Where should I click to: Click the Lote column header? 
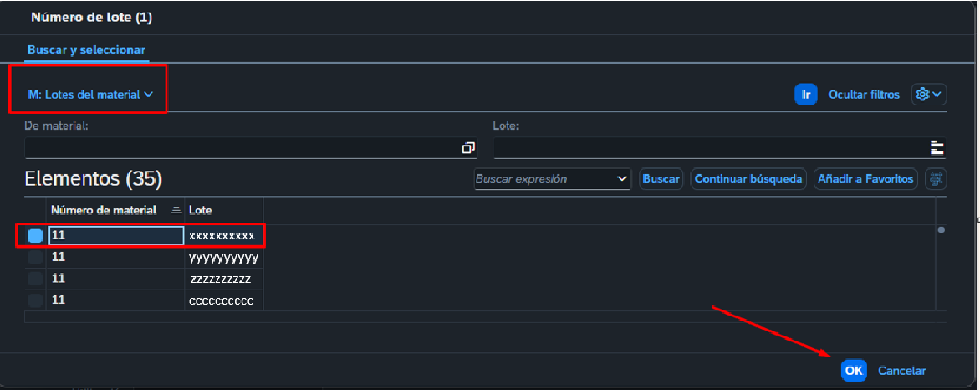[201, 210]
